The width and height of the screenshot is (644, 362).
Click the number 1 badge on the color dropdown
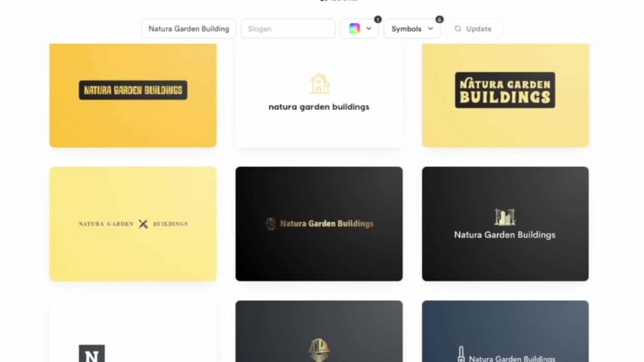378,20
